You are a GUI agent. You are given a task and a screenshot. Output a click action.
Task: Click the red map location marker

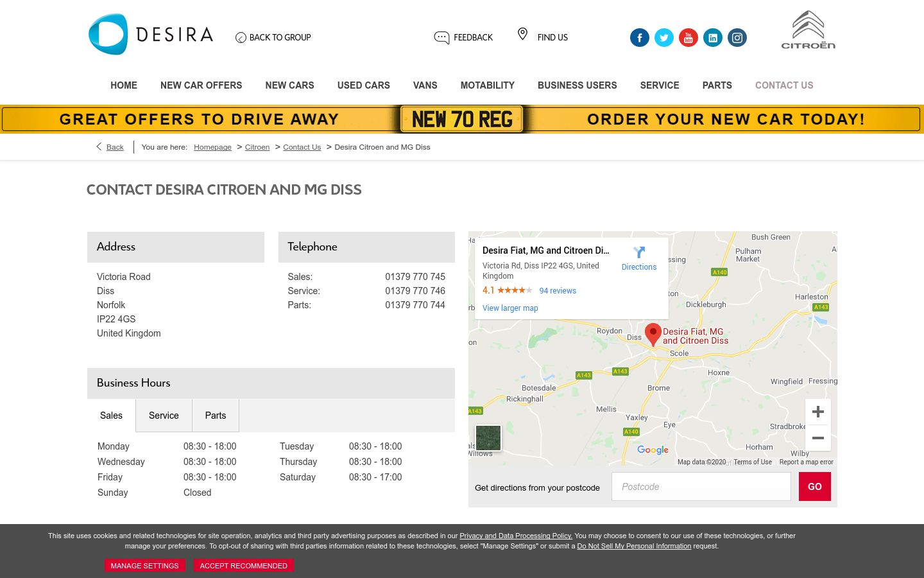tap(653, 335)
